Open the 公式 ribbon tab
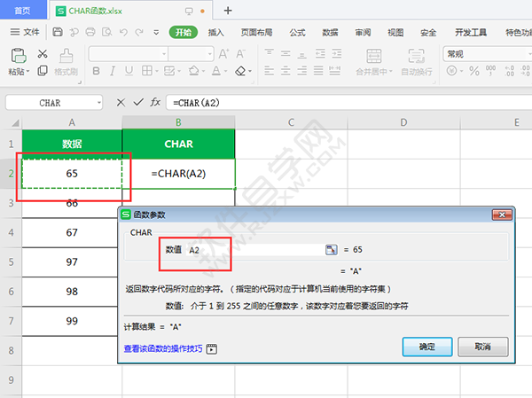The image size is (532, 398). pos(297,32)
